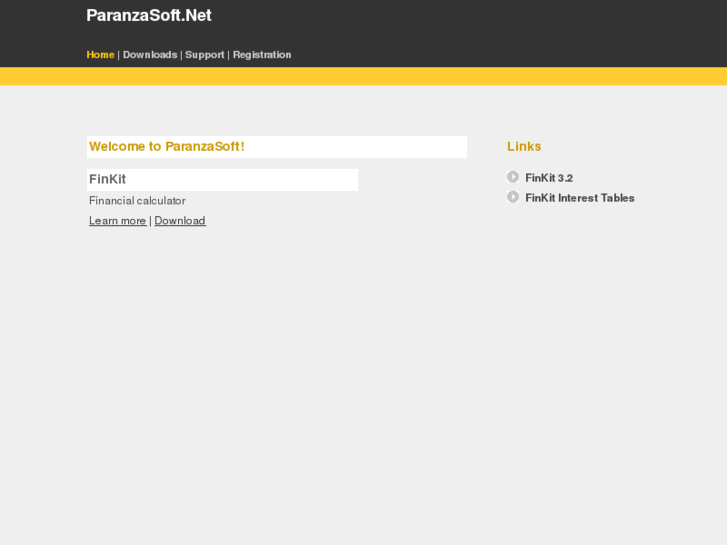
Task: Select the FinKit product heading
Action: click(x=108, y=180)
